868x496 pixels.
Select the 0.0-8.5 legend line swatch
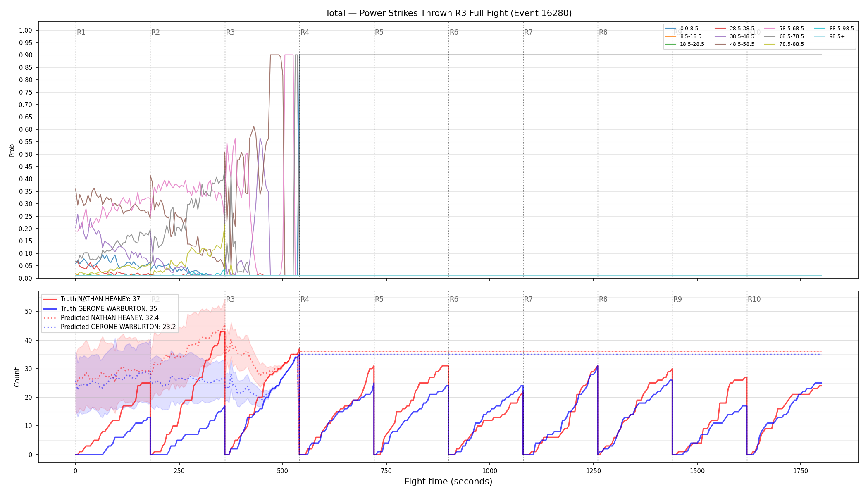pos(671,29)
